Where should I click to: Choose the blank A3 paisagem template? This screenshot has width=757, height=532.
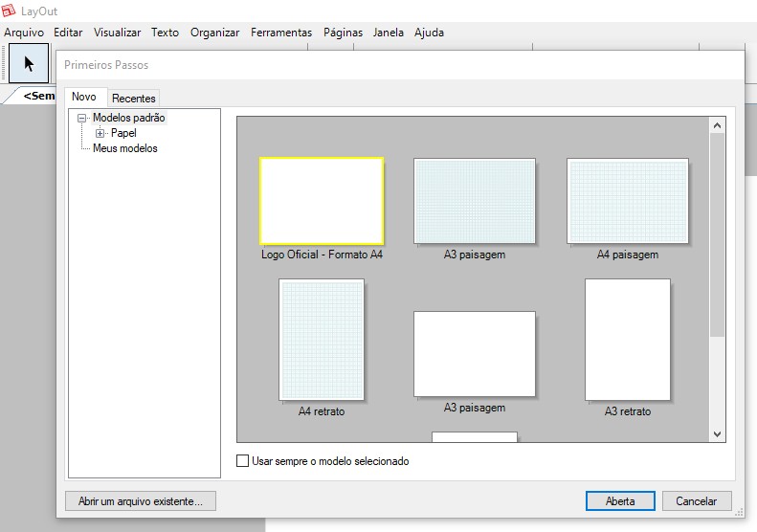[474, 354]
